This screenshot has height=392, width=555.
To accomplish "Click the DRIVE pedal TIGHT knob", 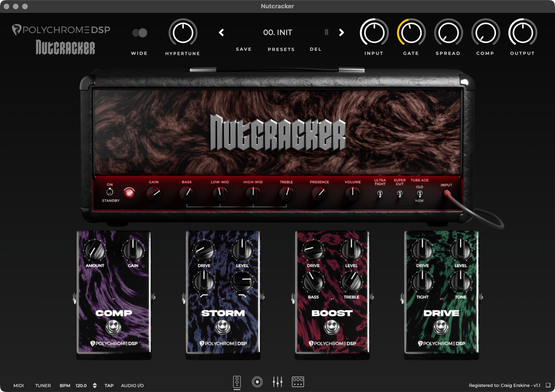I will (422, 281).
